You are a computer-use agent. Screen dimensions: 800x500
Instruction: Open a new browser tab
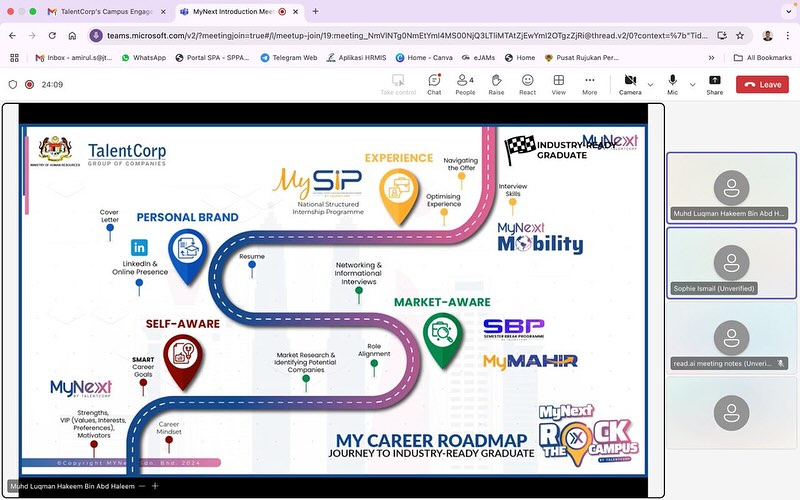click(x=315, y=11)
